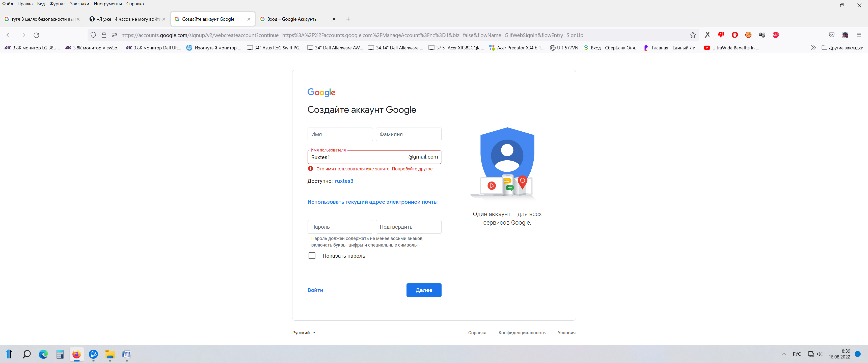Screen dimensions: 868x363
Task: Expand hidden system tray icons
Action: [784, 354]
